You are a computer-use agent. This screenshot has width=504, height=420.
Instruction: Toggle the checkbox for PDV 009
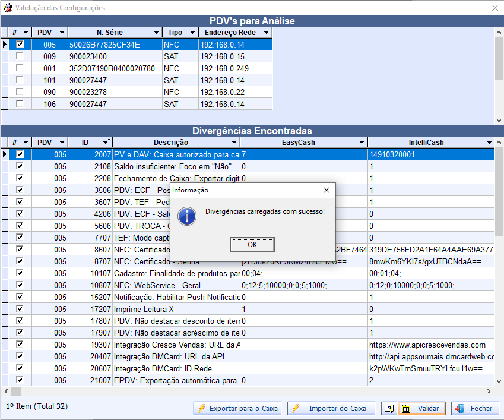(x=20, y=56)
